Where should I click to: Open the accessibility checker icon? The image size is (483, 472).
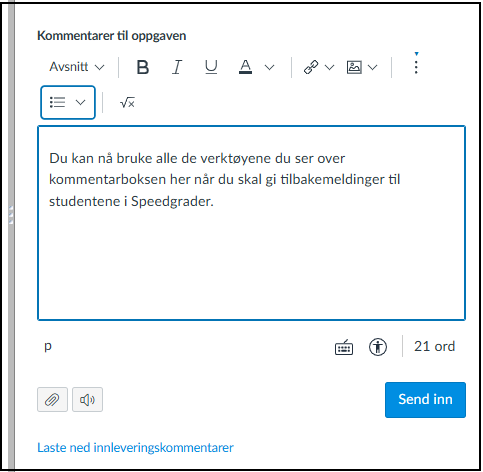378,347
